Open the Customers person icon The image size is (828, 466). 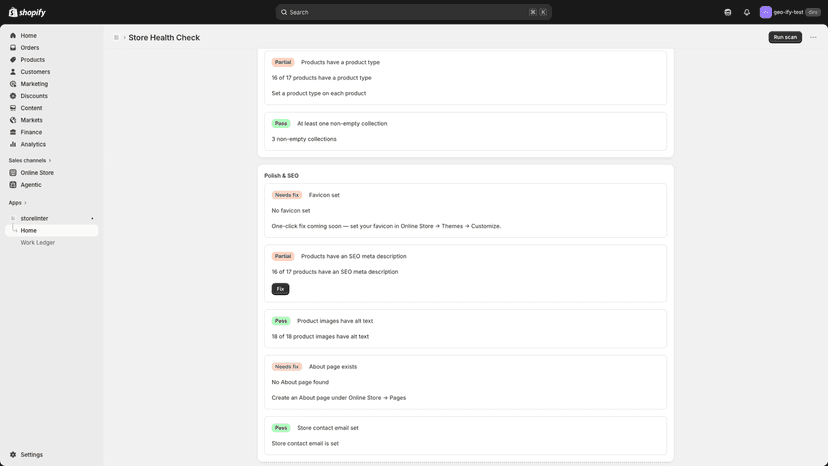[x=13, y=72]
